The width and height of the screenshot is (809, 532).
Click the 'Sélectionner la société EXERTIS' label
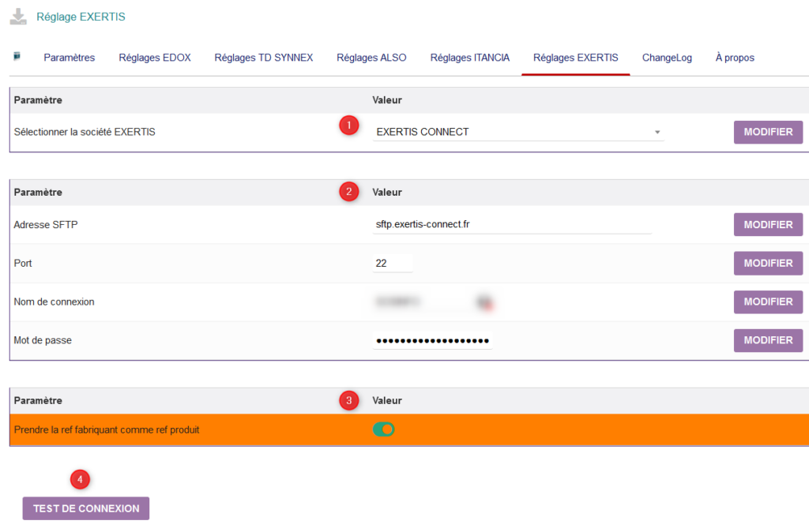pos(85,132)
